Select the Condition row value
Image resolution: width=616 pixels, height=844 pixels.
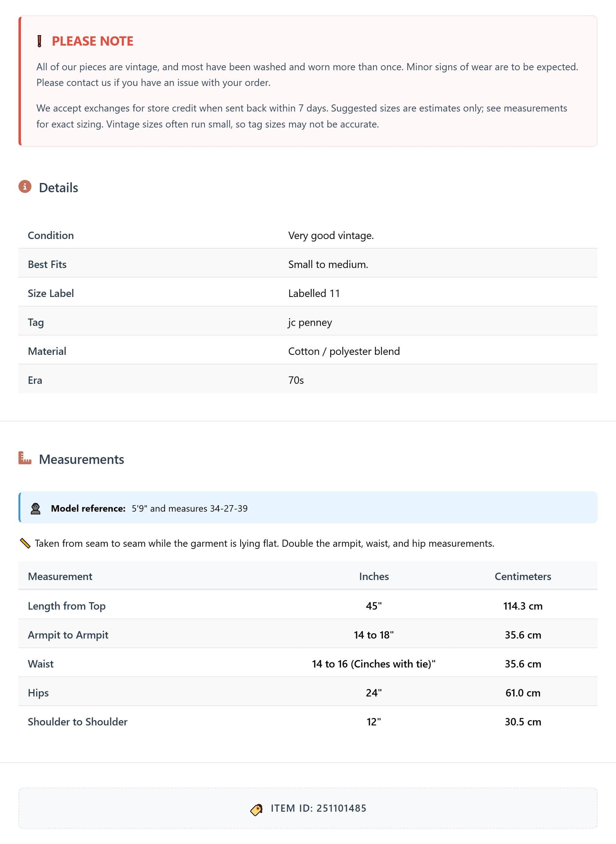pos(331,236)
